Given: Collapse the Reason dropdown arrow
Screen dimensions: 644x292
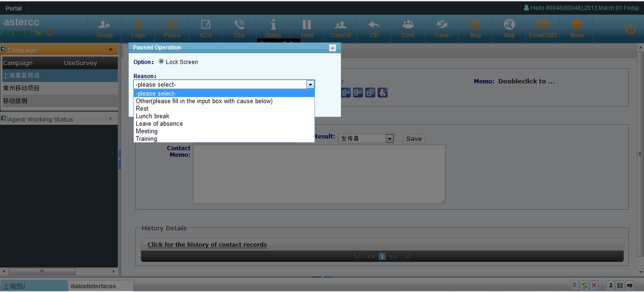Looking at the screenshot, I should point(310,85).
